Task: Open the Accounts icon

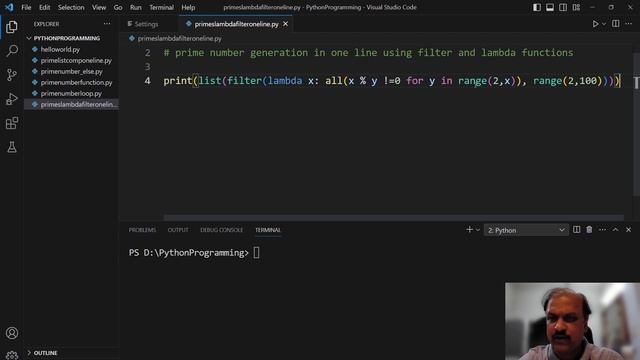Action: (12, 333)
